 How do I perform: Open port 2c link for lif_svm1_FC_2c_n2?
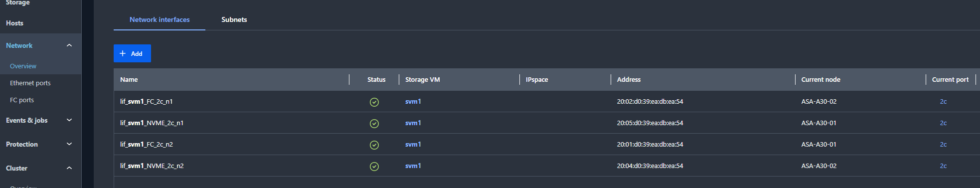943,144
